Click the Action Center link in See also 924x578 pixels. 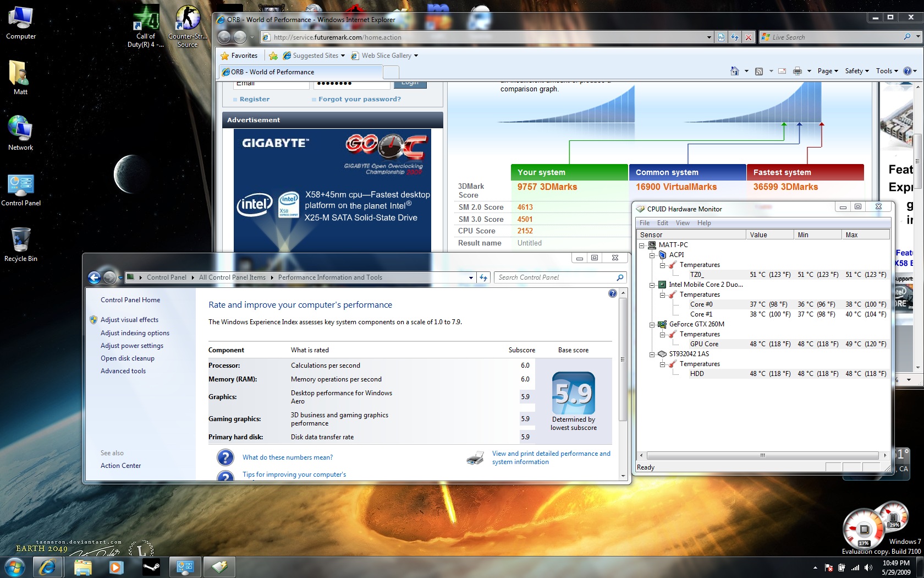(120, 466)
